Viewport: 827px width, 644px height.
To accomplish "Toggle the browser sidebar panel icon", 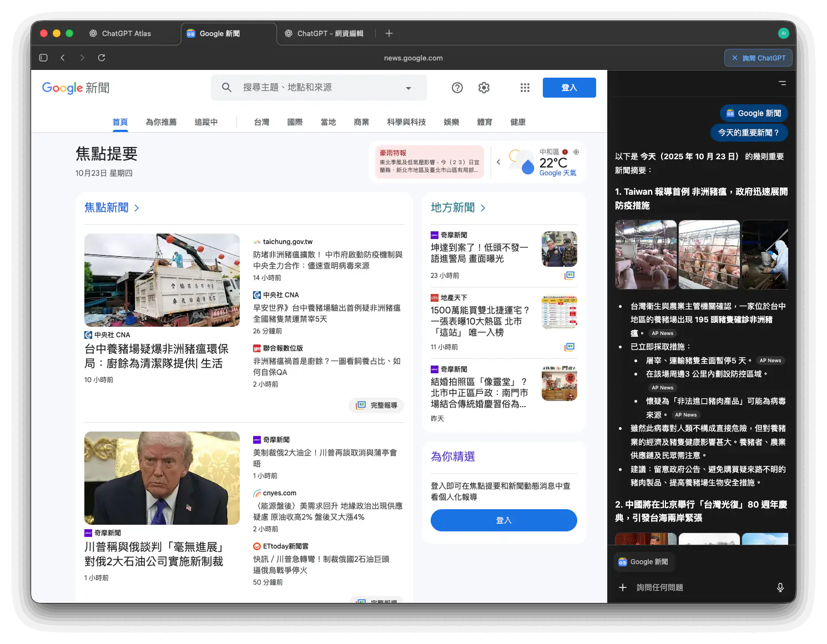I will pos(43,58).
